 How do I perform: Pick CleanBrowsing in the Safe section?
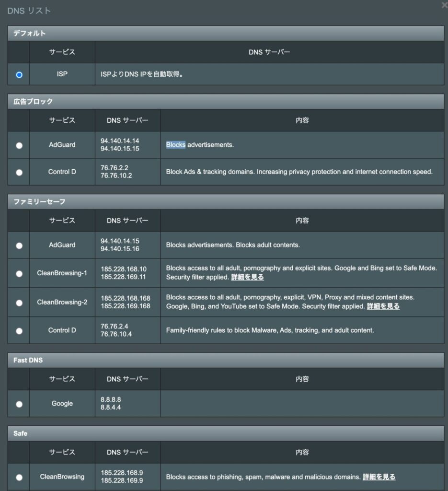point(19,478)
